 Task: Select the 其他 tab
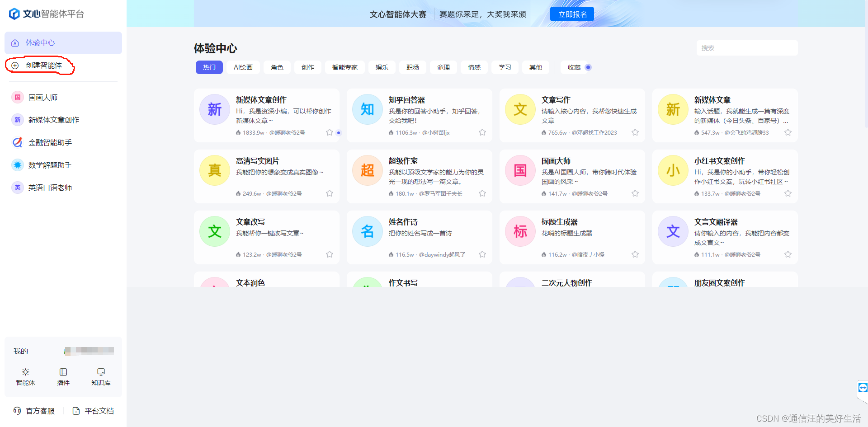(x=536, y=67)
